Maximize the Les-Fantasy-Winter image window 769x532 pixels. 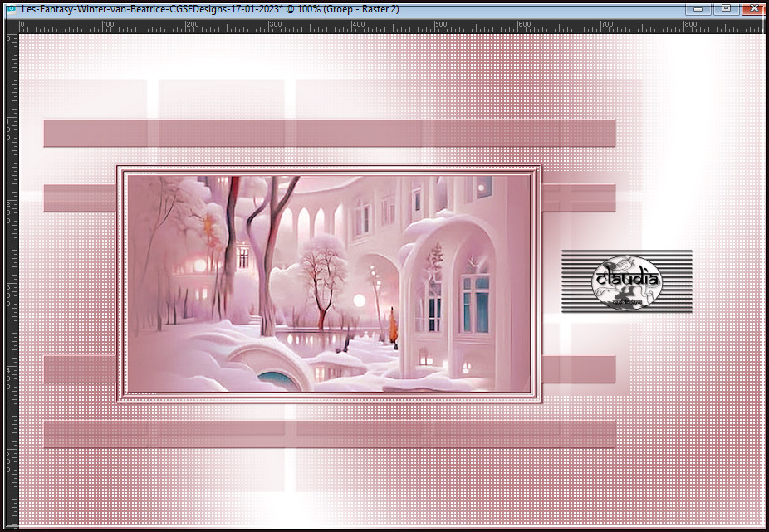point(727,8)
